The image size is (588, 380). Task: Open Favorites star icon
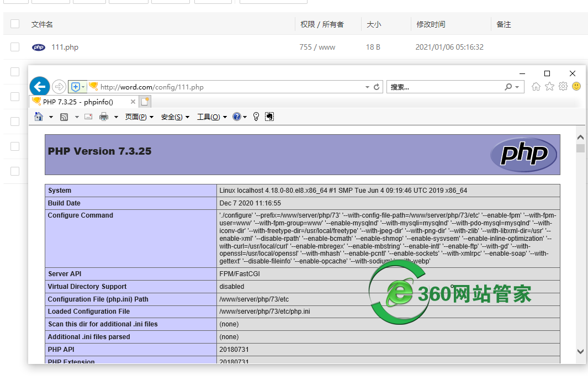coord(549,87)
